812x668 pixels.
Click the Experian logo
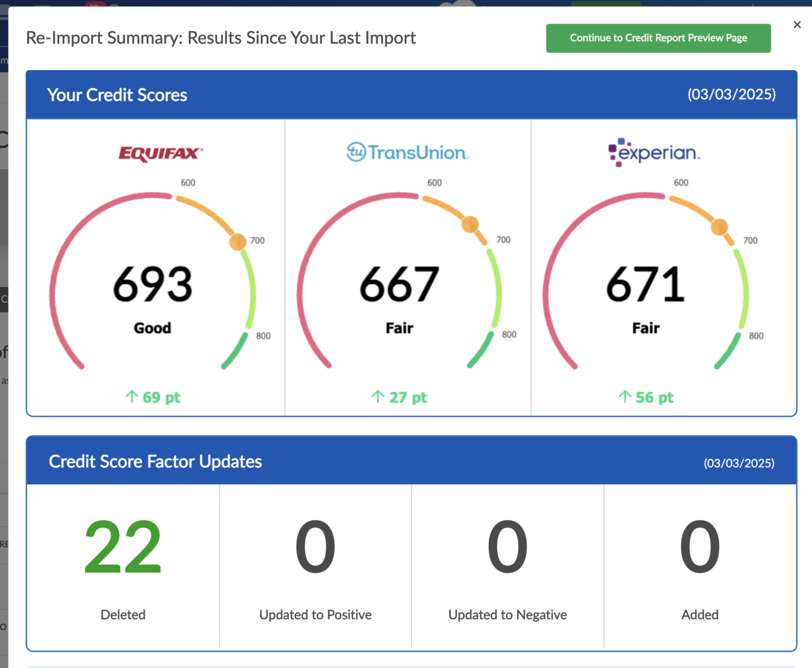[x=654, y=152]
